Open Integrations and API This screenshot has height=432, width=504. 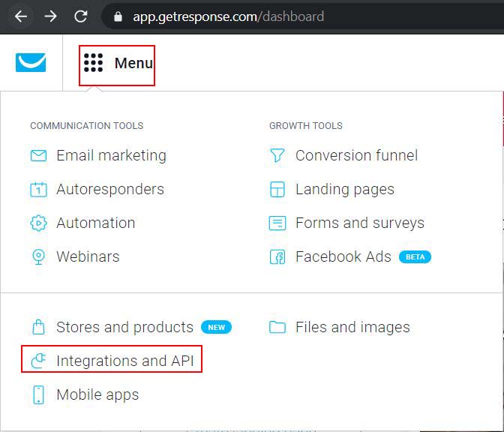[x=125, y=361]
